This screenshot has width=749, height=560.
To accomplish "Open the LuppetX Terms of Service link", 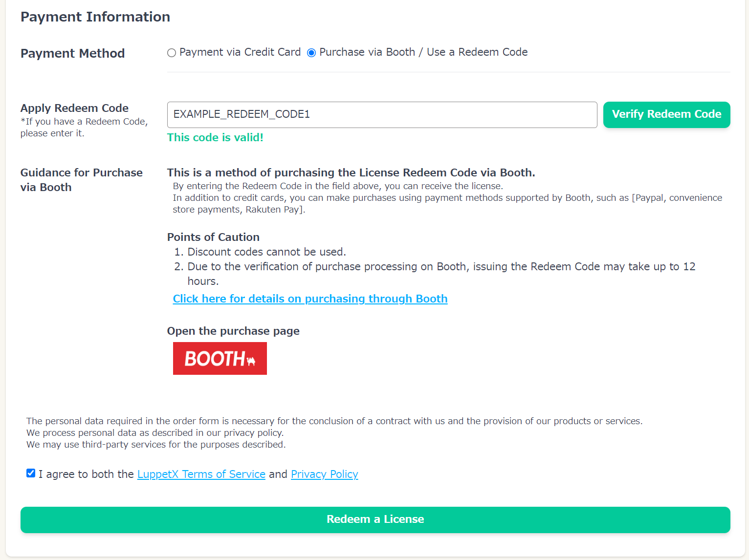I will 201,474.
